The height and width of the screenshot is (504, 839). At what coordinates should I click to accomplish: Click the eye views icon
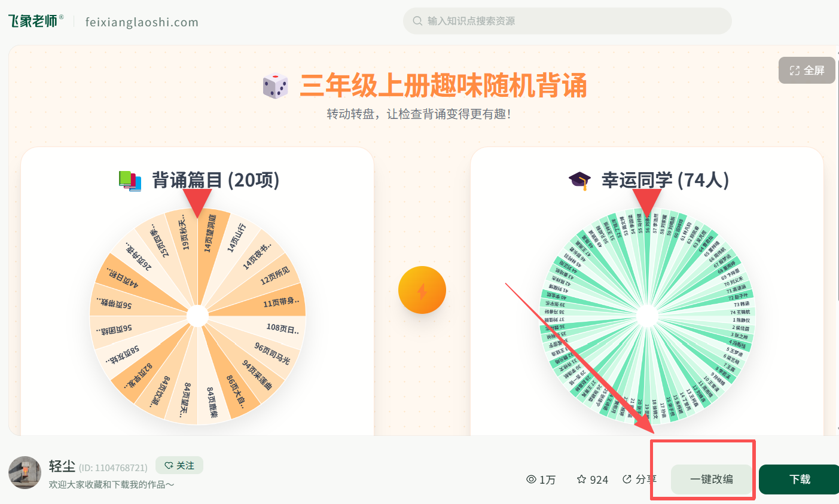click(531, 479)
